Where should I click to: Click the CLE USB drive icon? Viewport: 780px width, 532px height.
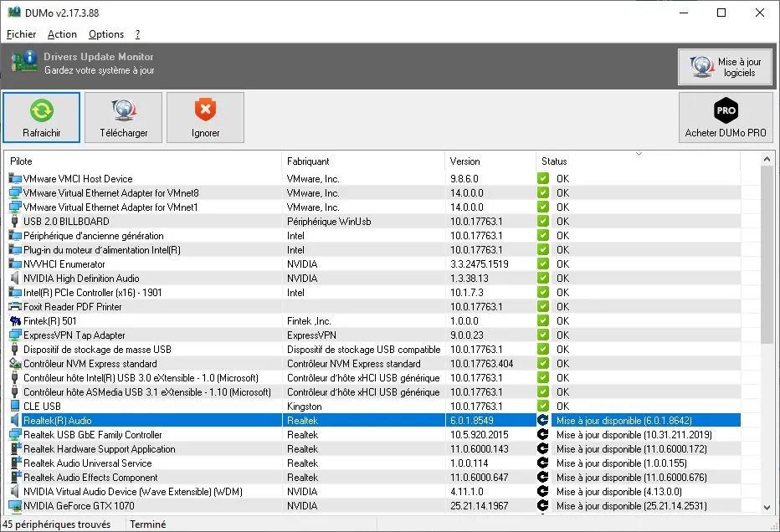(x=15, y=407)
